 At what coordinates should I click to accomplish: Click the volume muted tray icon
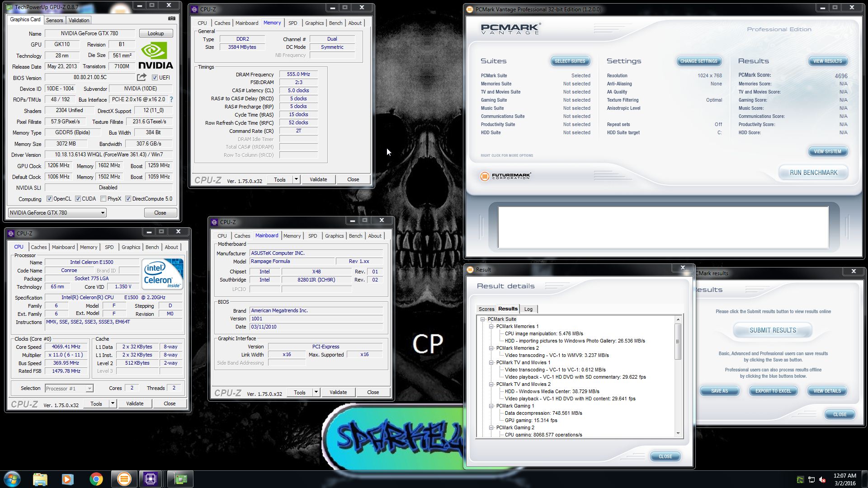pos(822,480)
